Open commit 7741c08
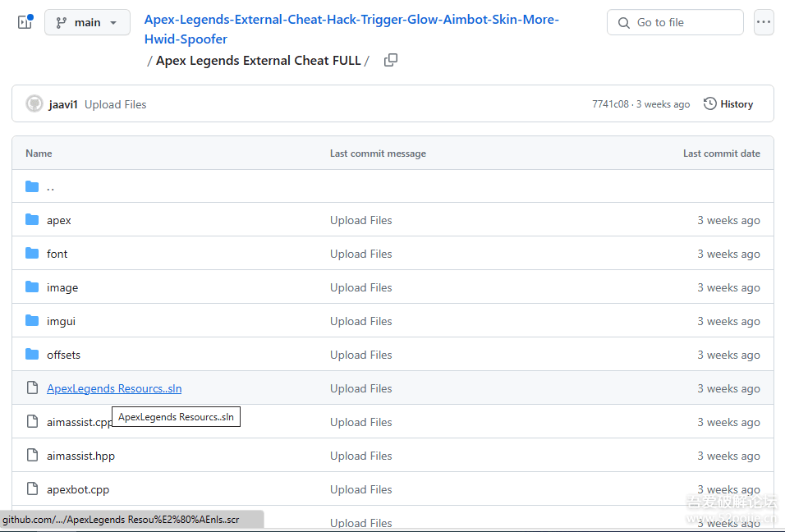The height and width of the screenshot is (532, 785). pyautogui.click(x=610, y=104)
